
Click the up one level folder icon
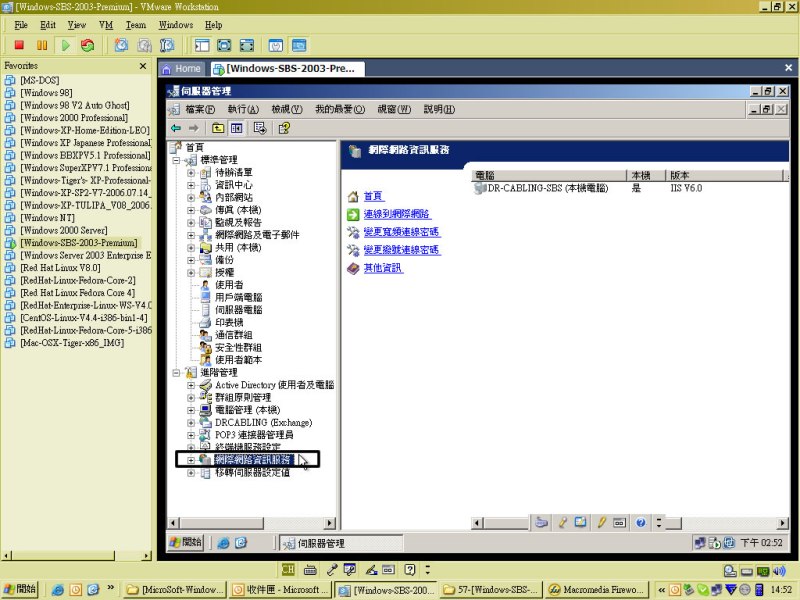pyautogui.click(x=218, y=128)
